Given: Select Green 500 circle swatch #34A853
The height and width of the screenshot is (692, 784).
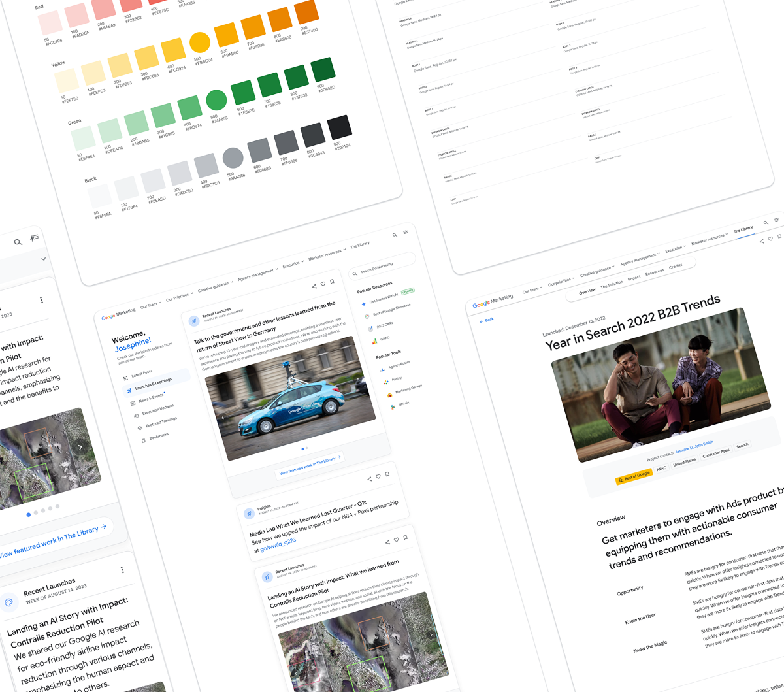Looking at the screenshot, I should [216, 100].
